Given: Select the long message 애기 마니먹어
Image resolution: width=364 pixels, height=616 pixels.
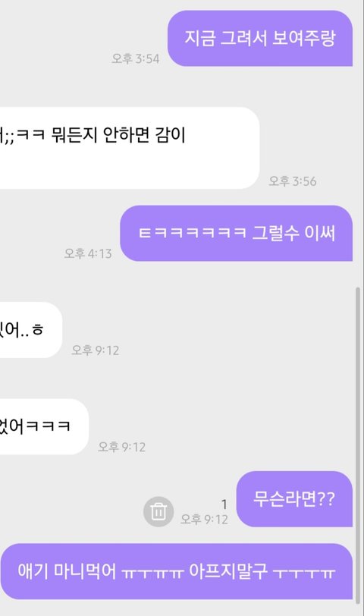Looking at the screenshot, I should point(177,571).
